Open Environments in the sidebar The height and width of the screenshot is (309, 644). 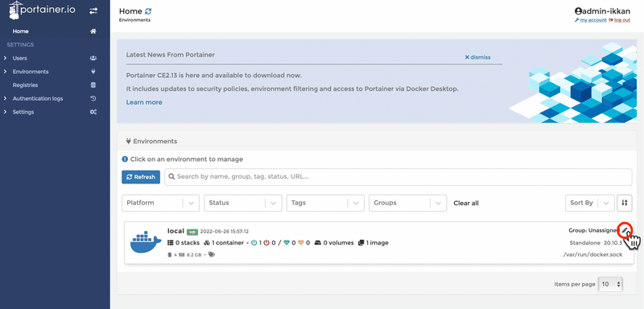point(31,72)
